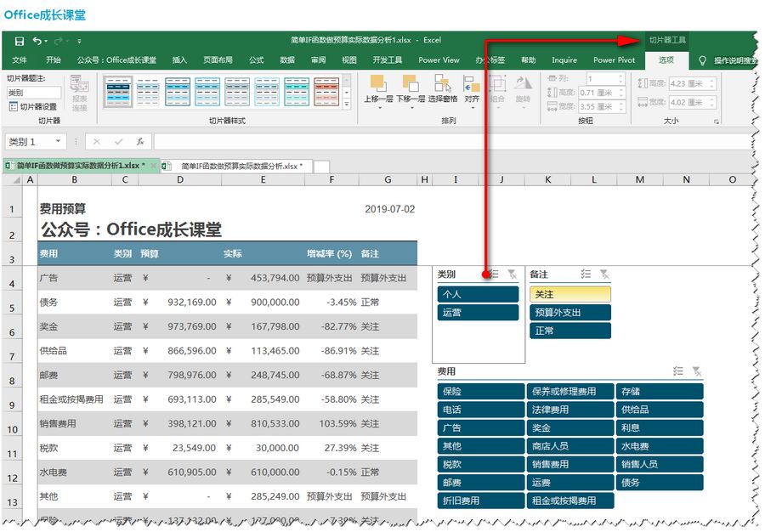This screenshot has width=765, height=532.
Task: Open the Rotate (旋转) menu
Action: point(523,90)
